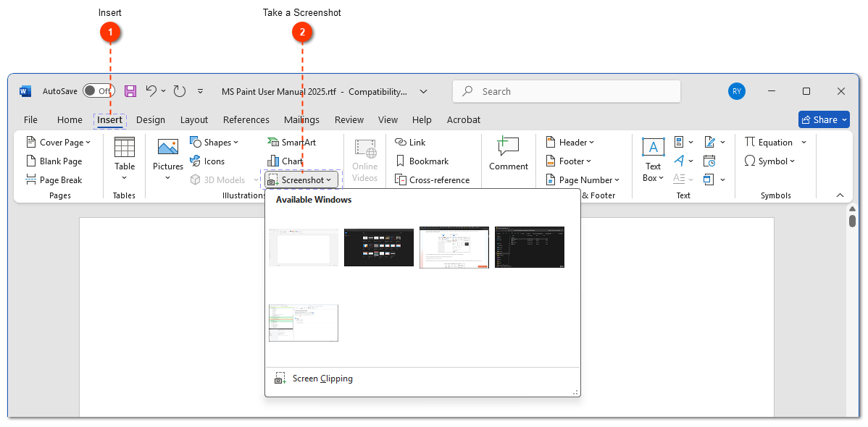Insert the Date and Time
868x427 pixels.
[x=710, y=161]
